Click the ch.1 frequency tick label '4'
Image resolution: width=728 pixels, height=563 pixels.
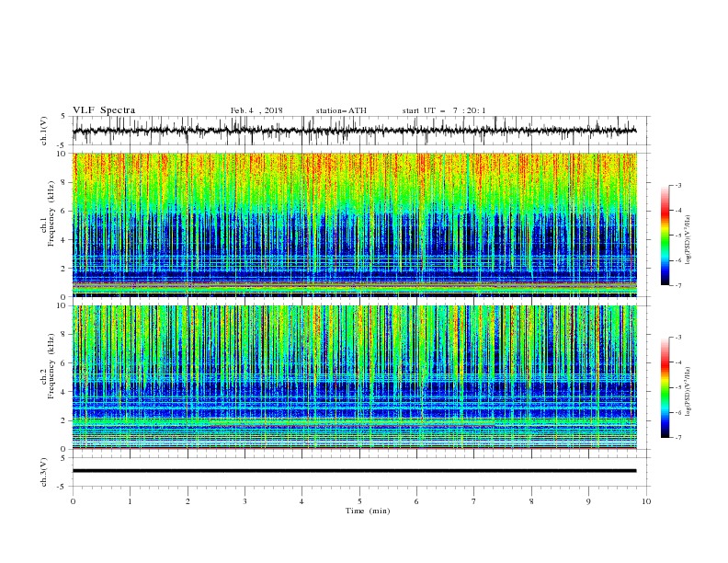pyautogui.click(x=64, y=240)
